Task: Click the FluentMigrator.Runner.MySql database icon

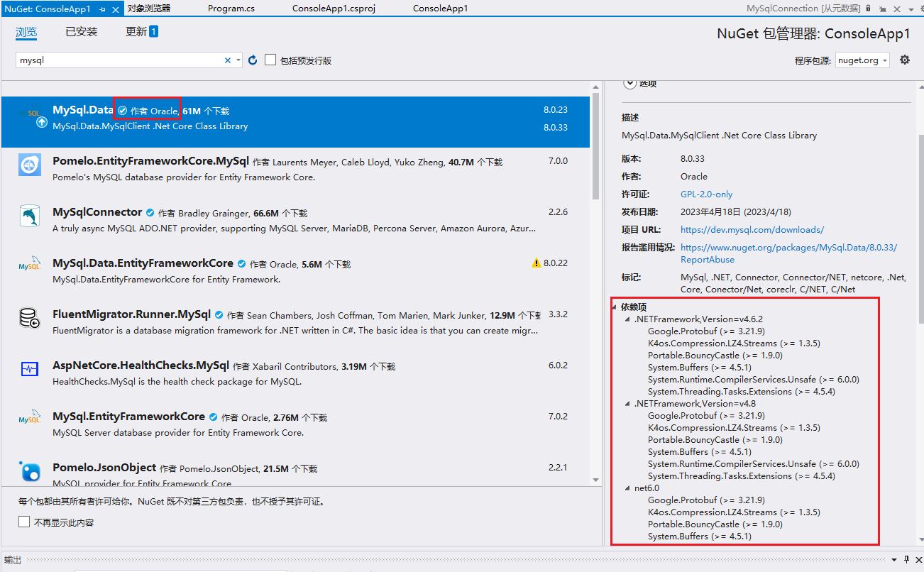Action: 30,318
